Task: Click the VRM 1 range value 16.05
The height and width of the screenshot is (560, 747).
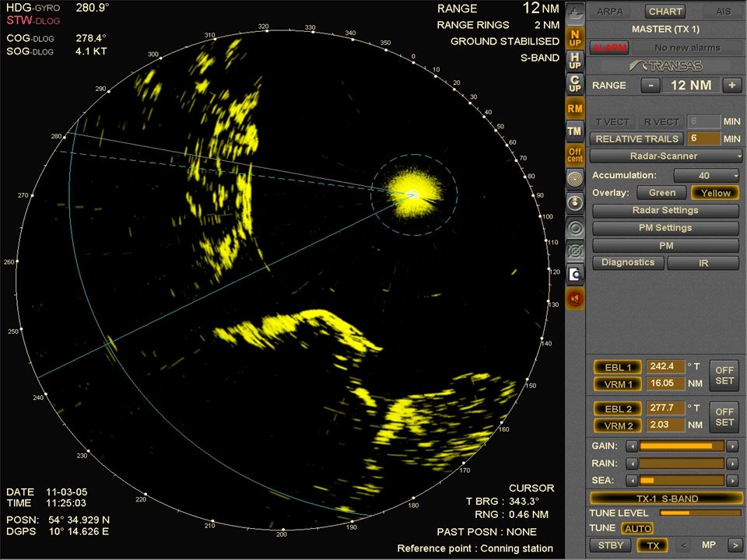Action: click(665, 383)
